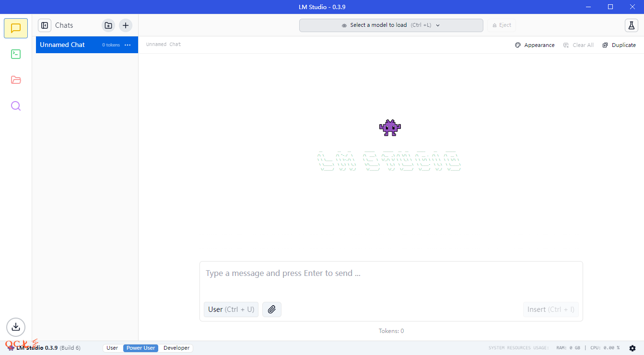Create a new chat folder
644x355 pixels.
click(108, 25)
